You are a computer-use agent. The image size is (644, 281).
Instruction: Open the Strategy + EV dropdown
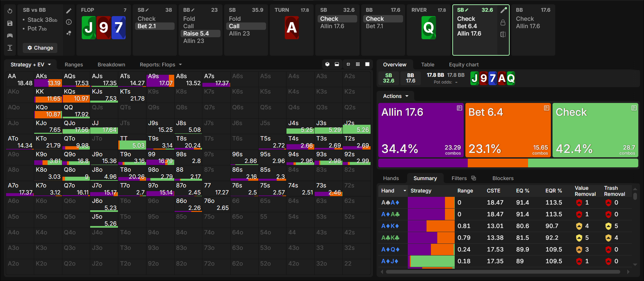(31, 65)
